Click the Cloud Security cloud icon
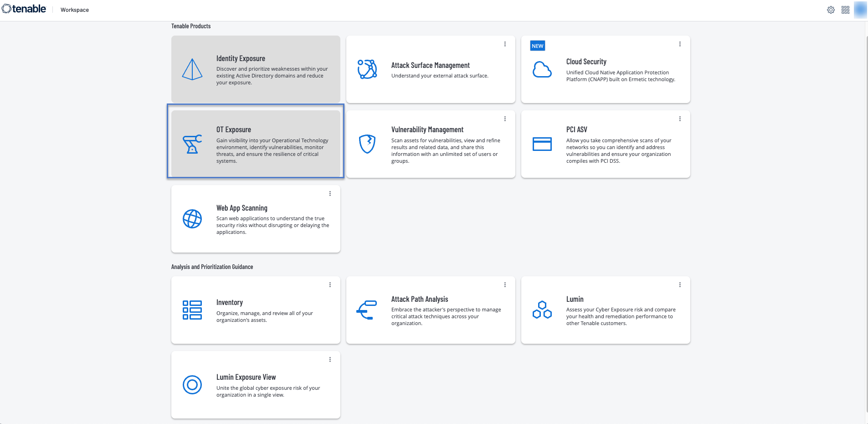The image size is (868, 424). (x=542, y=69)
